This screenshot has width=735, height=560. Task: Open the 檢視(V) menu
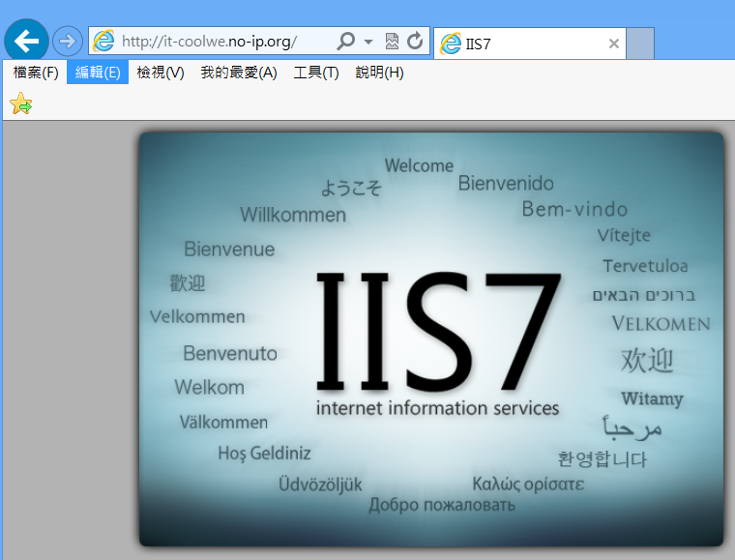pyautogui.click(x=161, y=73)
